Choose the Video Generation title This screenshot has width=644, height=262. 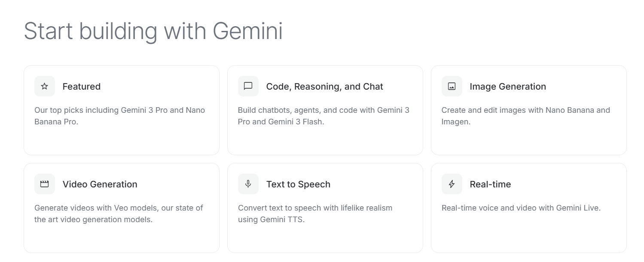[x=100, y=184]
